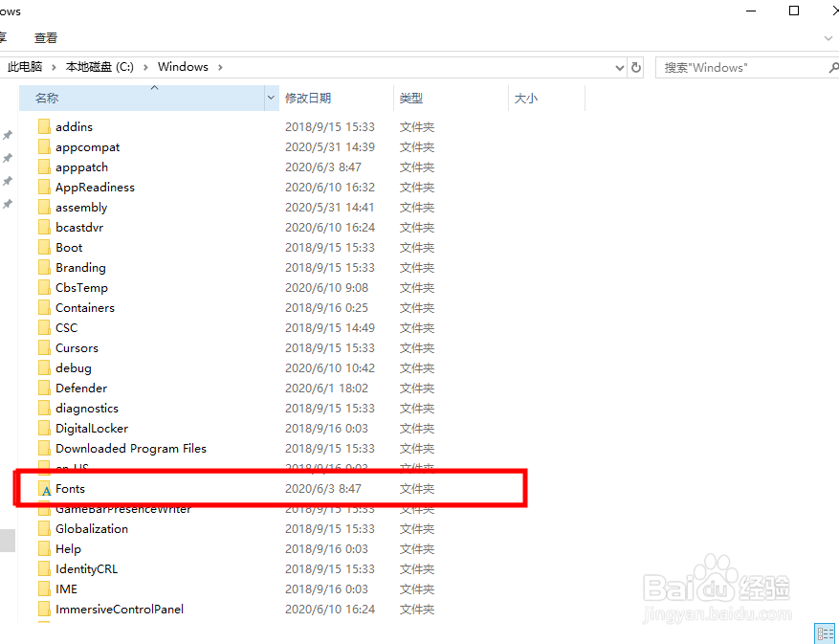The width and height of the screenshot is (839, 644).
Task: Click date 2018/9/16 0:25 of Containers
Action: tap(326, 307)
